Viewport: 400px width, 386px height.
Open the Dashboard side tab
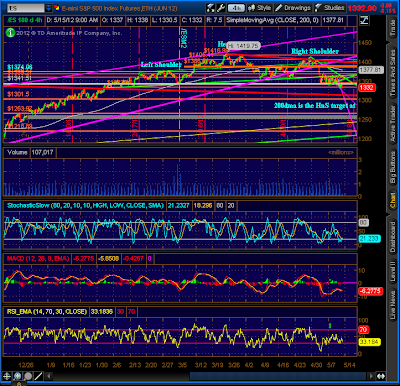tap(393, 236)
